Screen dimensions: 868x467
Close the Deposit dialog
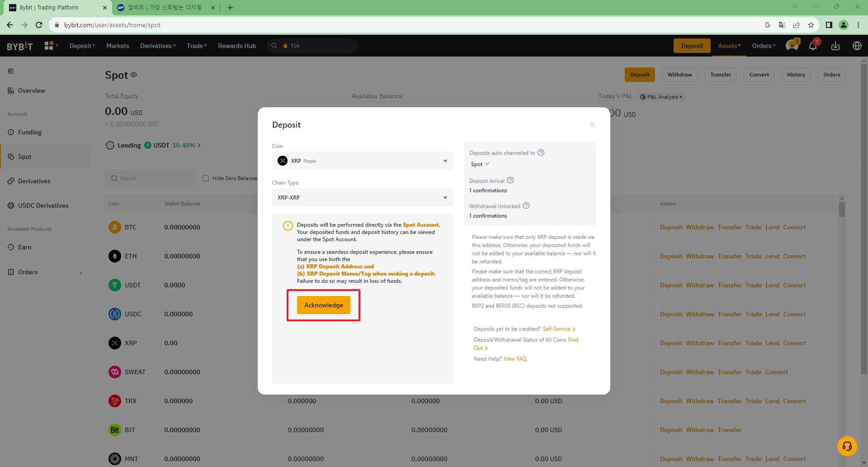tap(592, 124)
